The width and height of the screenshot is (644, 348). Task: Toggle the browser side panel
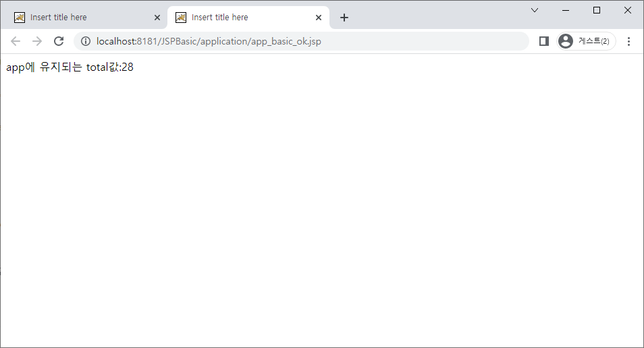pyautogui.click(x=544, y=41)
